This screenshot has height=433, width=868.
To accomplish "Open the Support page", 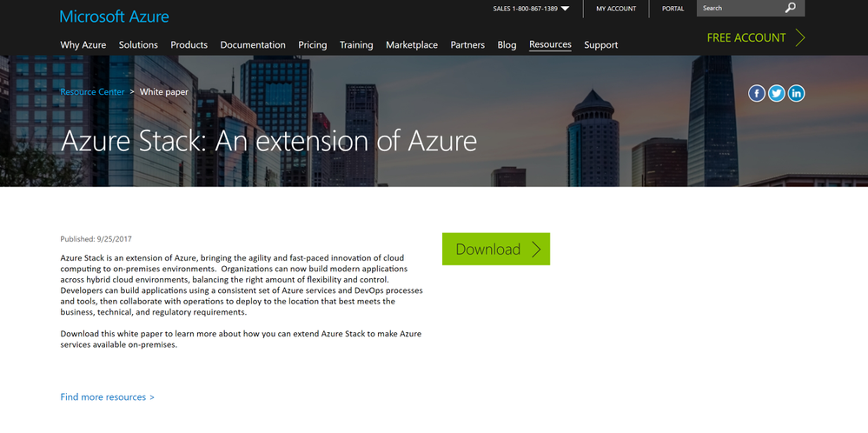I will point(601,45).
